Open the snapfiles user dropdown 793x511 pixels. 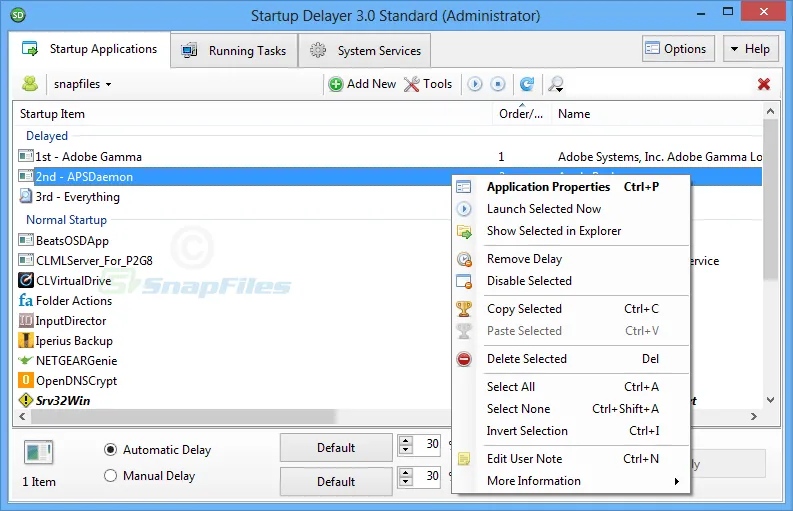click(x=82, y=84)
